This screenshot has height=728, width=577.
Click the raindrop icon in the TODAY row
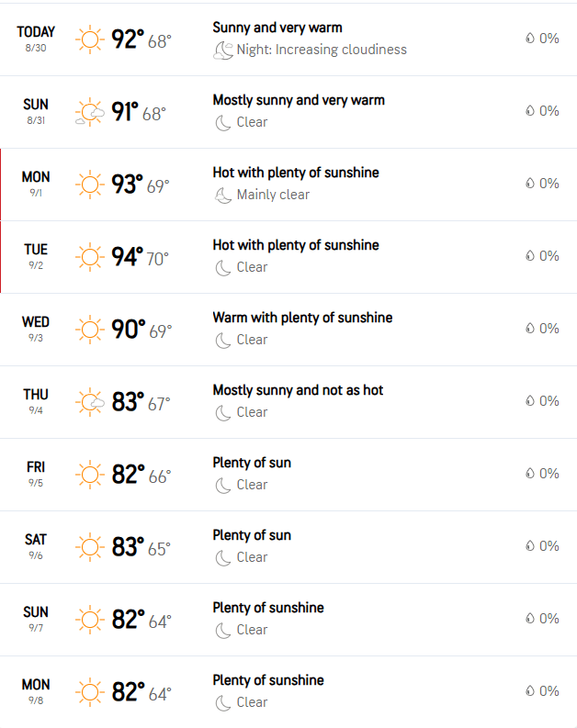click(530, 39)
